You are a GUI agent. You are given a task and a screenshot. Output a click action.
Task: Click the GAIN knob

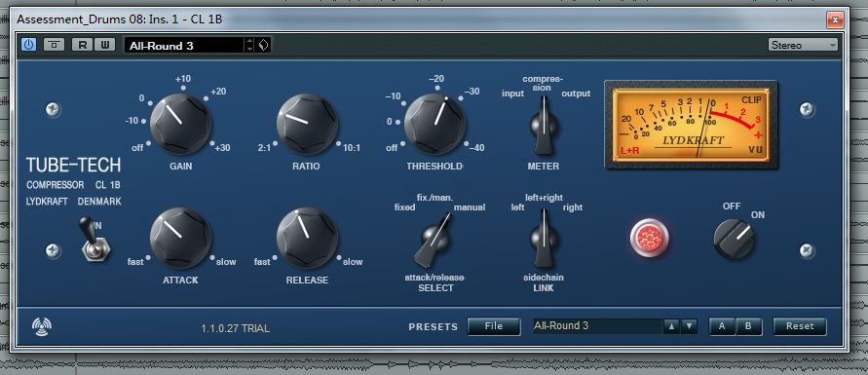click(180, 124)
